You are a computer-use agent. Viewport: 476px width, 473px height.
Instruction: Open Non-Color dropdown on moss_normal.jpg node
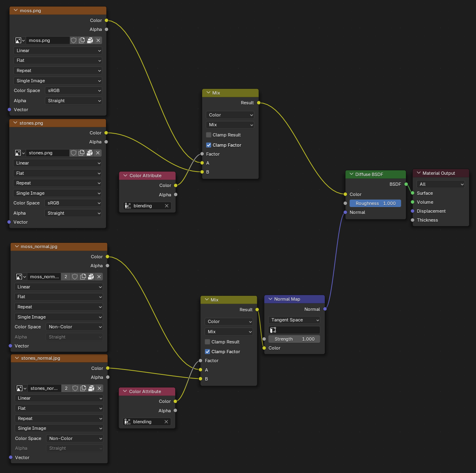pos(74,327)
